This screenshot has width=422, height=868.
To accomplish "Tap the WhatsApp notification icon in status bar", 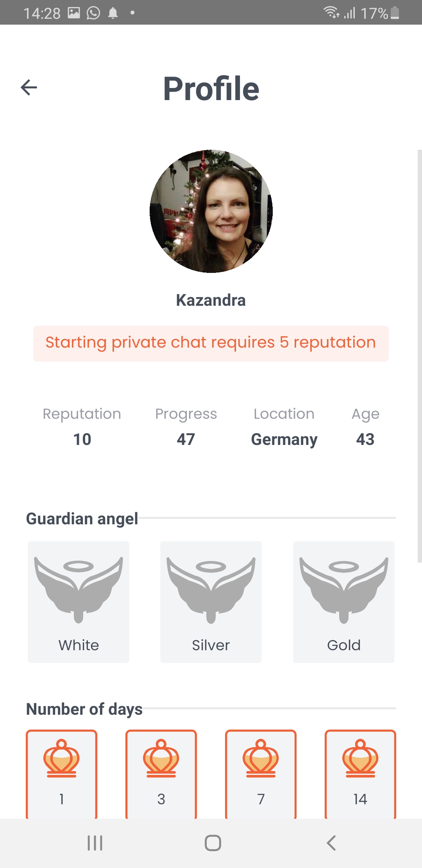I will [x=93, y=13].
